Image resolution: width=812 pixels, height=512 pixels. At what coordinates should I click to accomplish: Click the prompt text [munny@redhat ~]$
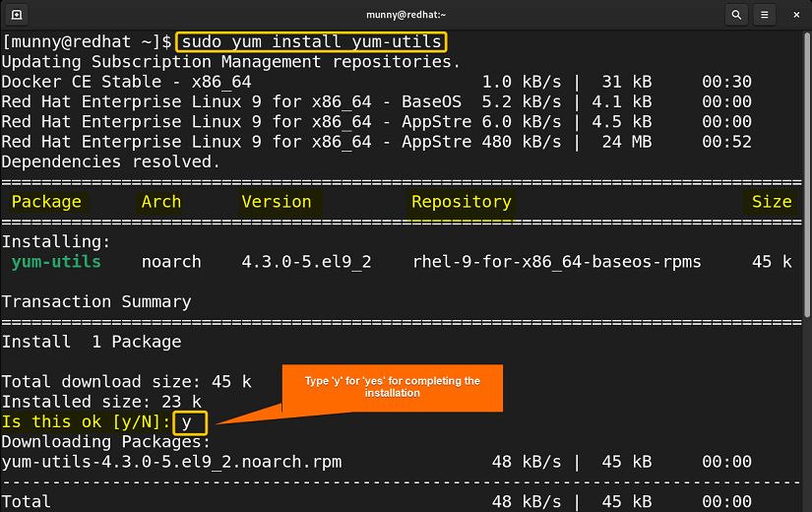pos(87,41)
